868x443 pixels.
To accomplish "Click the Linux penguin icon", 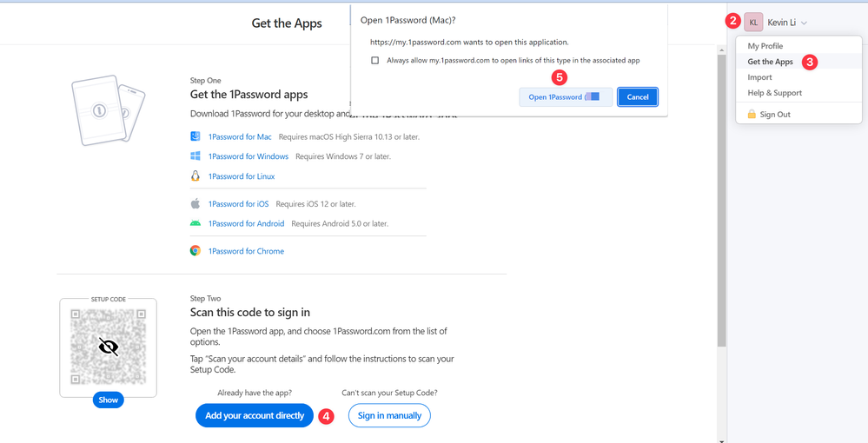I will tap(195, 176).
